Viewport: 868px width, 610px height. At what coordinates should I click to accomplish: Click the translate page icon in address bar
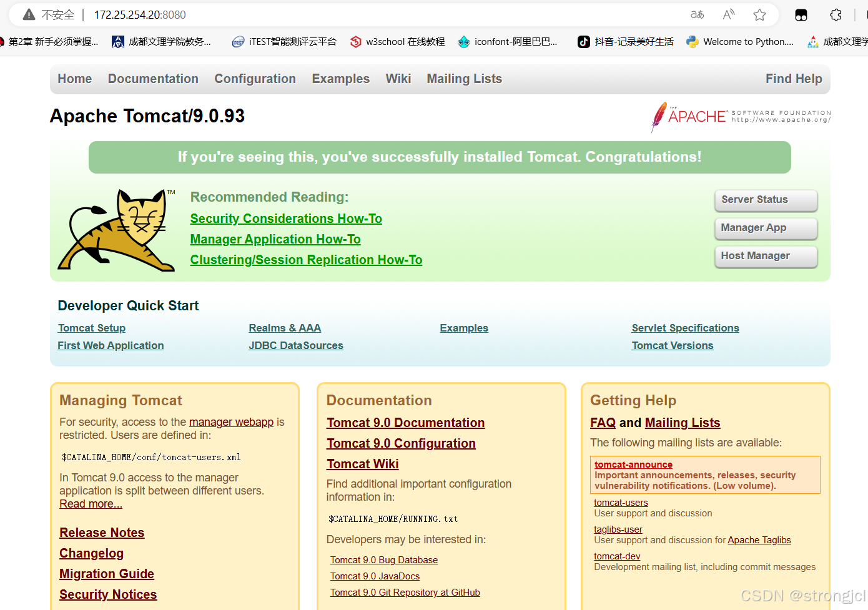click(698, 14)
